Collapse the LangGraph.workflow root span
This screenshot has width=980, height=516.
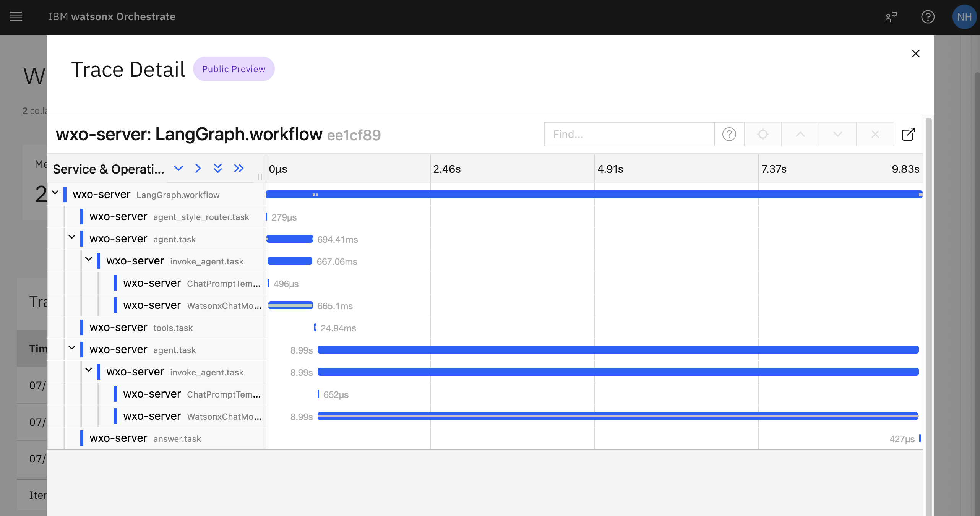55,192
